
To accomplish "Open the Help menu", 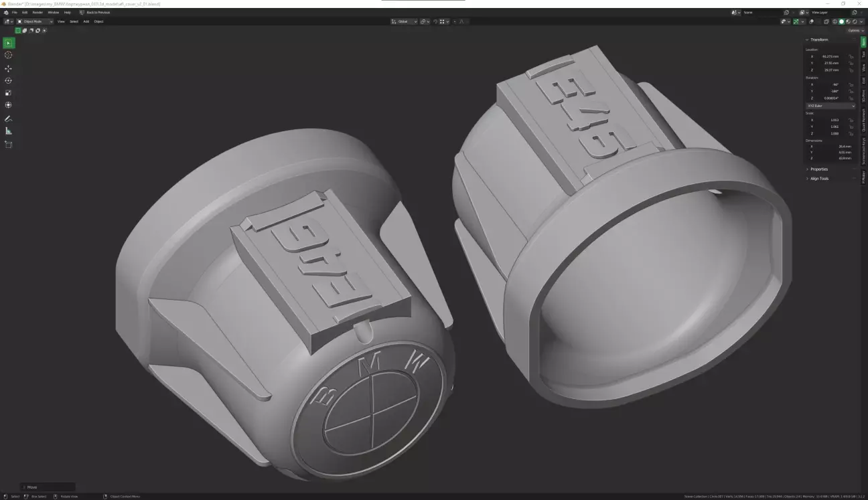I will (67, 12).
